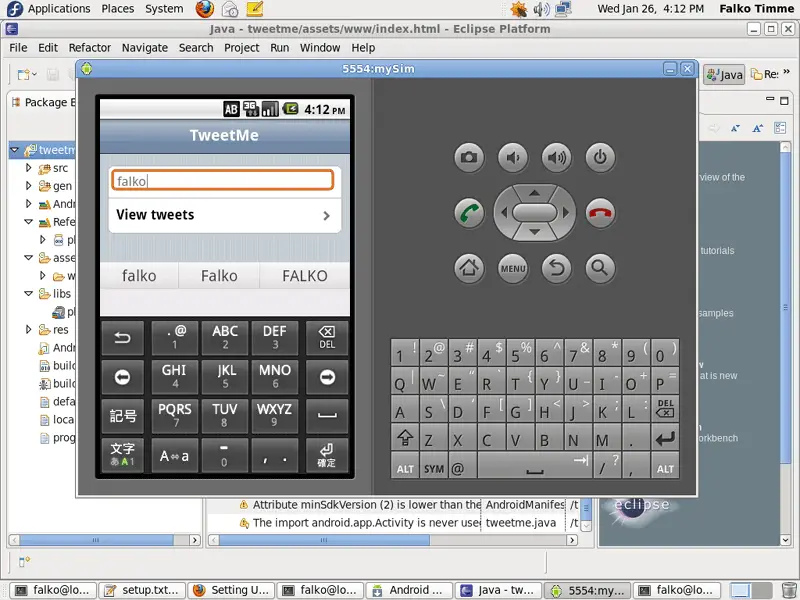
Task: Switch to the Android taskbar window
Action: 409,590
